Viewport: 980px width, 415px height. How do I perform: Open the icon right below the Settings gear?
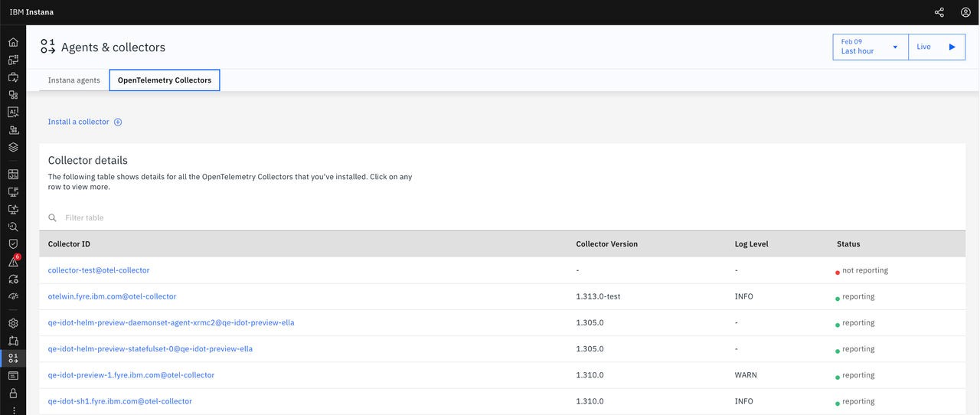point(13,341)
